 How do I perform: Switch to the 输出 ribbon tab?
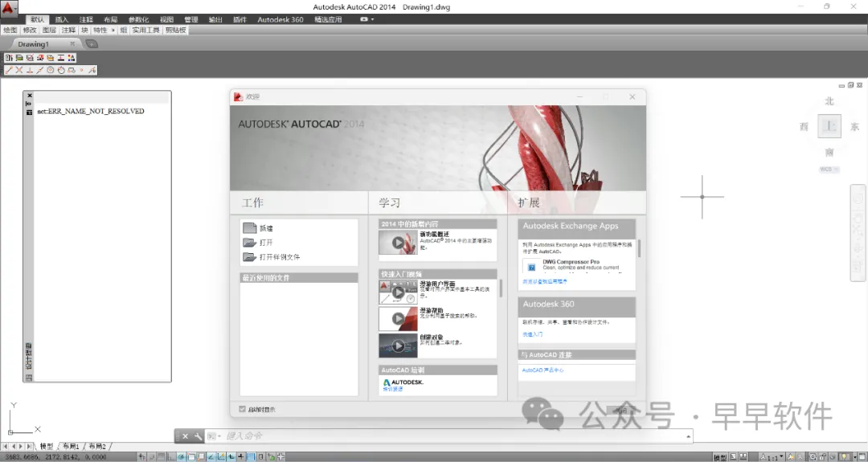coord(215,19)
